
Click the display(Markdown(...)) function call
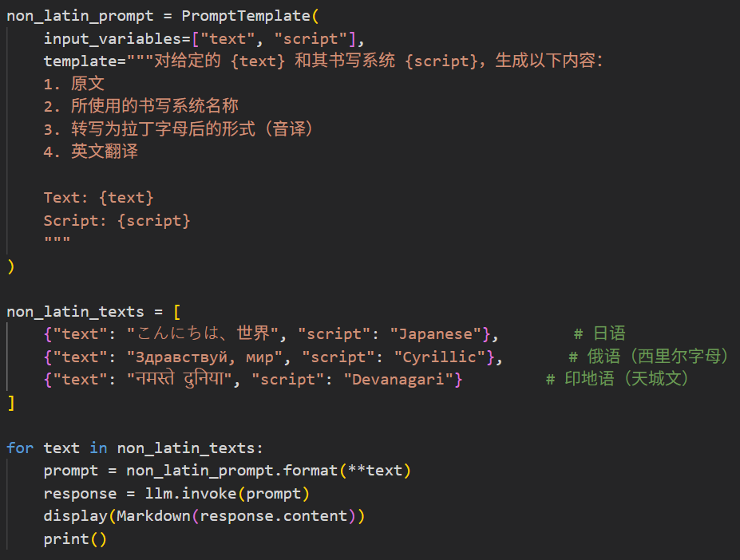point(204,516)
